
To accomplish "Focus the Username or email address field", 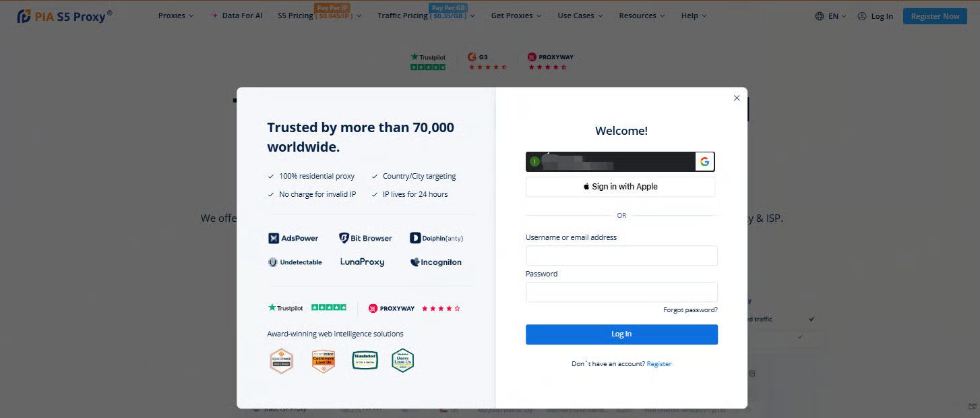I will tap(621, 256).
